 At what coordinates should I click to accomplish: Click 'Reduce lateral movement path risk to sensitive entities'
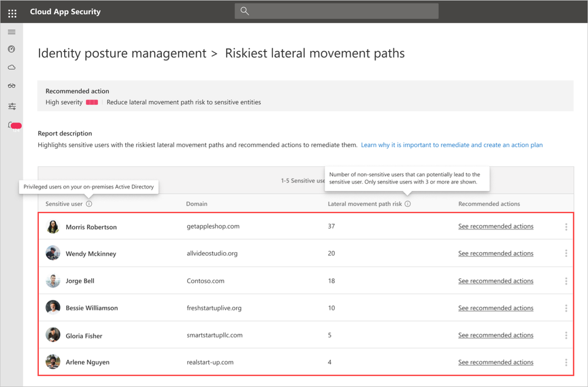click(x=184, y=102)
